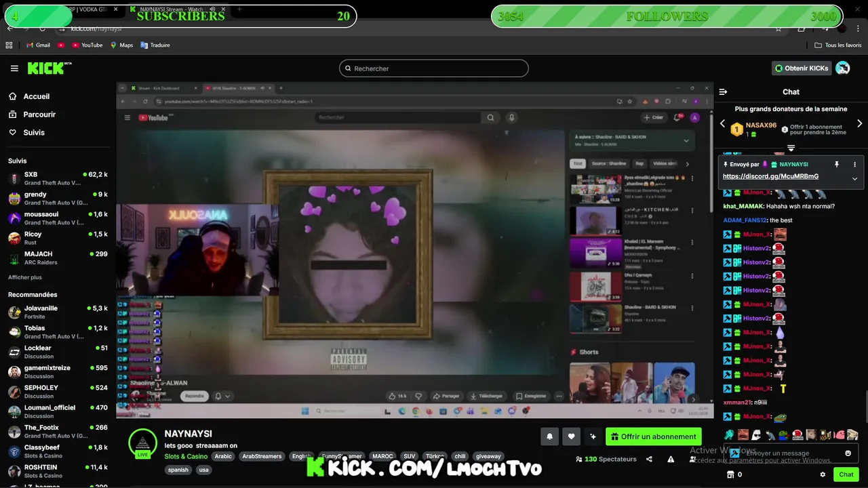Image resolution: width=868 pixels, height=488 pixels.
Task: Open the discord.gg/McuMRBmG link
Action: [x=770, y=176]
